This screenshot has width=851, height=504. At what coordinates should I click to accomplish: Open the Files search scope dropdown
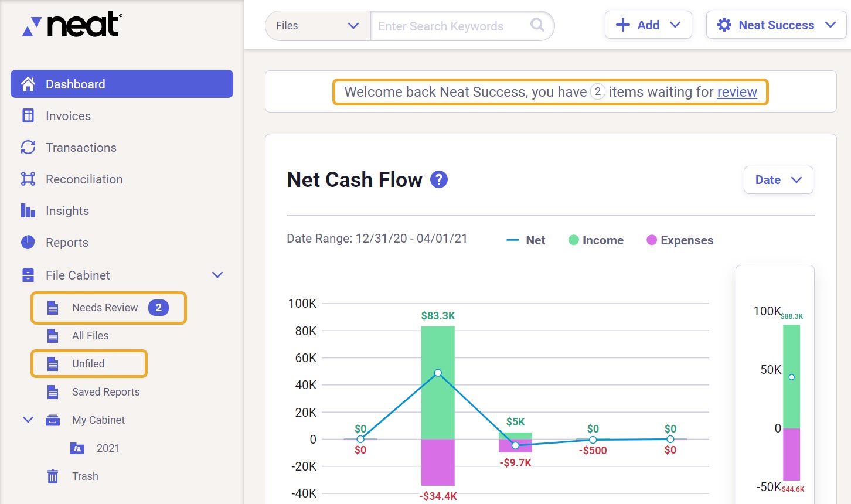[318, 26]
